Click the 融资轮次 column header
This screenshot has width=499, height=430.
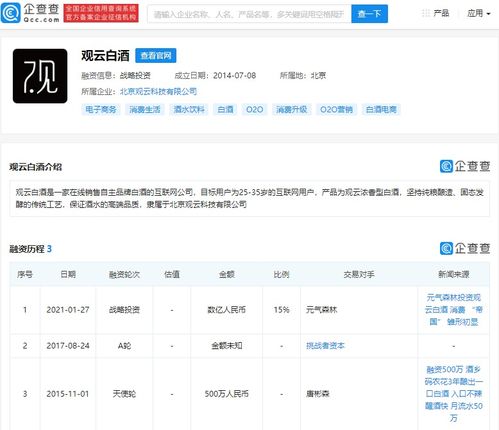point(124,275)
